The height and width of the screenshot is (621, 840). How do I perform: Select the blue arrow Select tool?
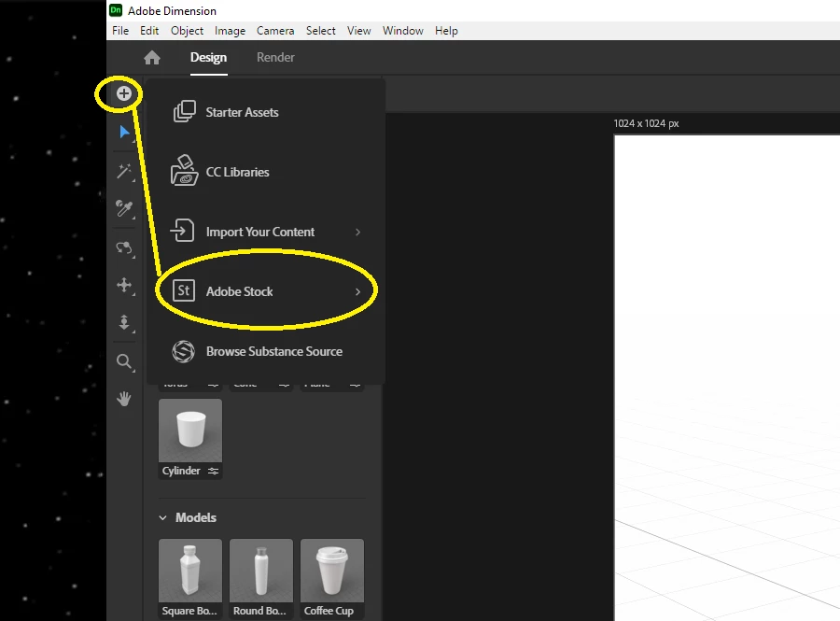pos(124,132)
